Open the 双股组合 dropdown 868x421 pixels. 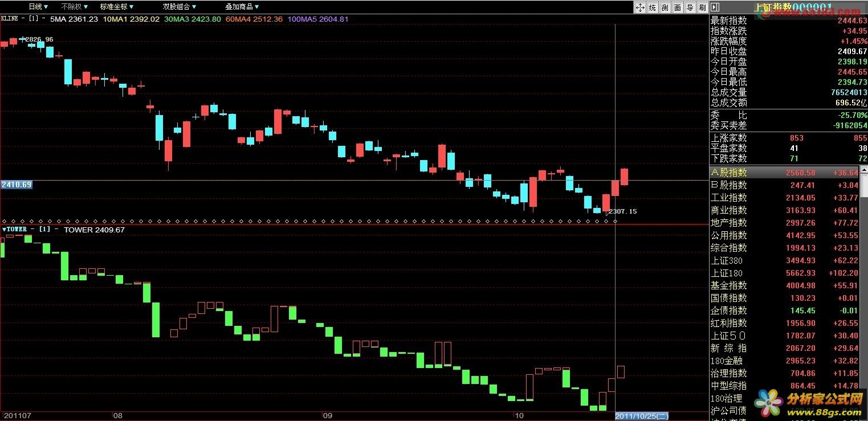(x=180, y=7)
